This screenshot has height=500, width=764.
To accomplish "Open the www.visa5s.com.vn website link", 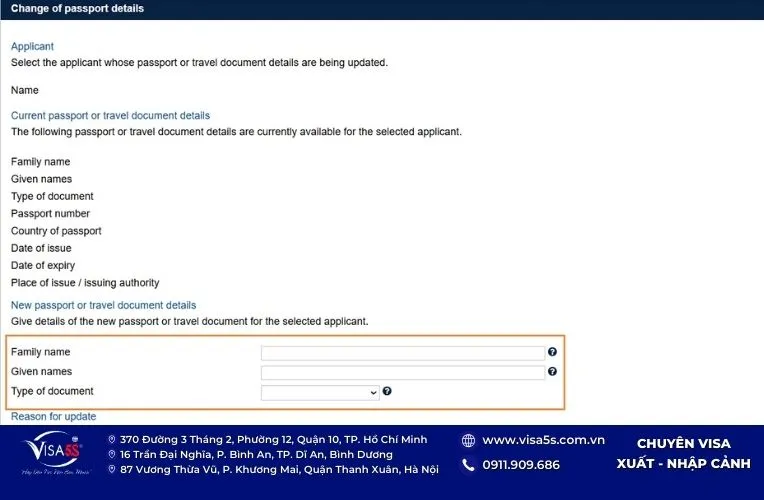I will (543, 440).
